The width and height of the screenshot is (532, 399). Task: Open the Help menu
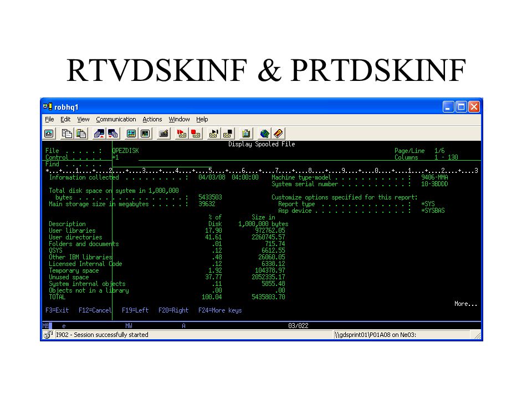coord(202,119)
